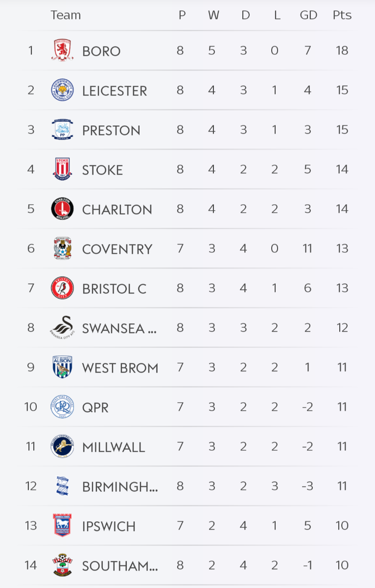The width and height of the screenshot is (375, 588).
Task: Click the Ipswich Town badge
Action: 63,525
